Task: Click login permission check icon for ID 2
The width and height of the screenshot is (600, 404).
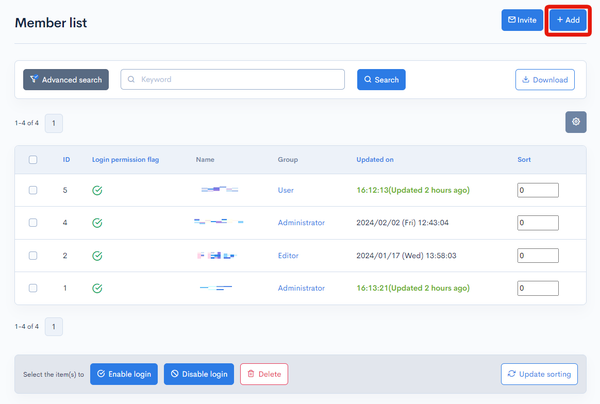Action: 97,256
